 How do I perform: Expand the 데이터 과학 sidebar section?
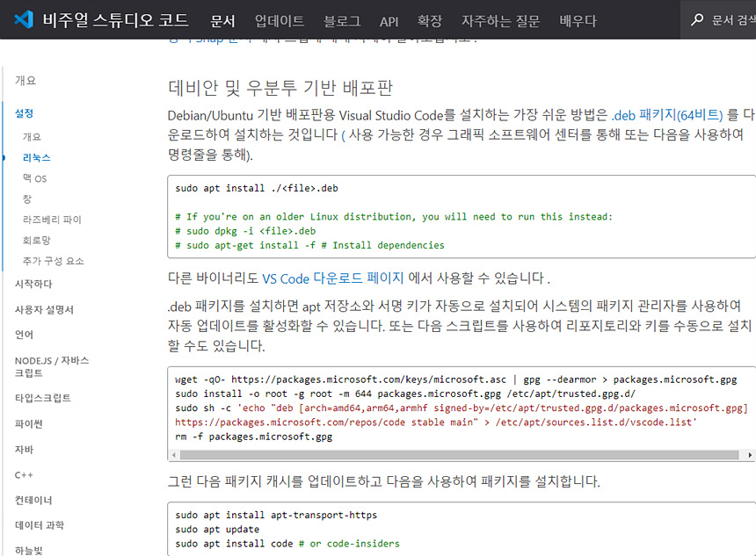tap(40, 524)
